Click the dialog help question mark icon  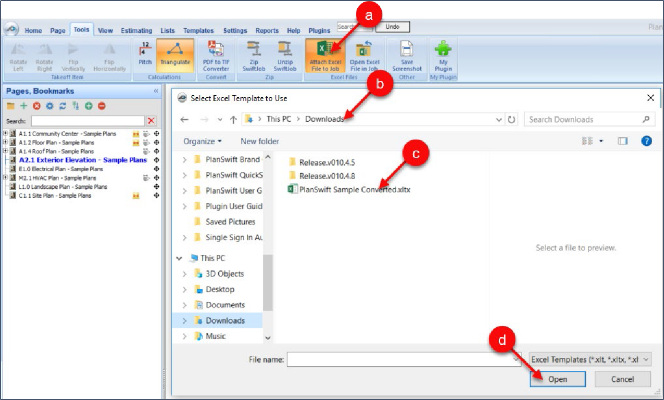pyautogui.click(x=646, y=141)
